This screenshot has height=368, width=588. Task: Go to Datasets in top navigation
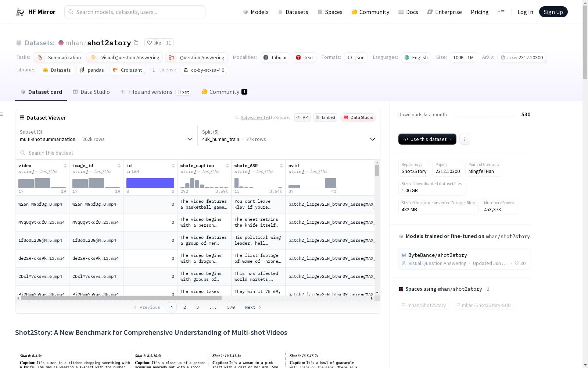coord(293,12)
